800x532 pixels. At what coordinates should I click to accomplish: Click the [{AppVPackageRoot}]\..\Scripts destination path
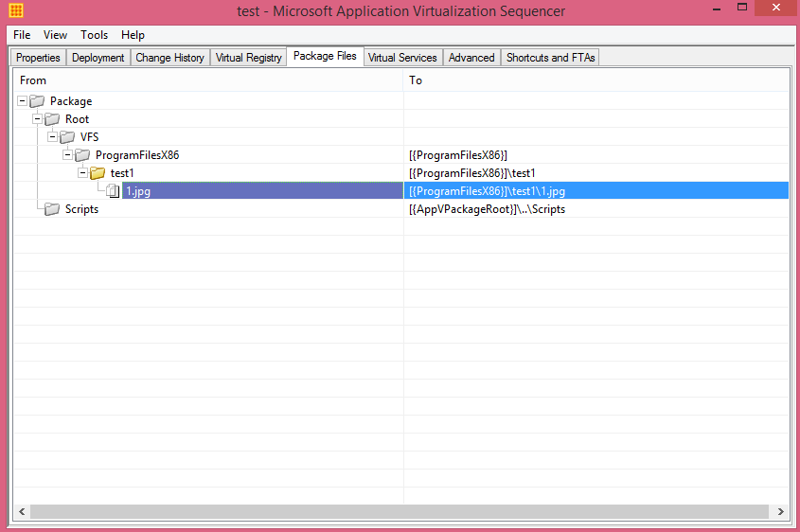tap(488, 208)
